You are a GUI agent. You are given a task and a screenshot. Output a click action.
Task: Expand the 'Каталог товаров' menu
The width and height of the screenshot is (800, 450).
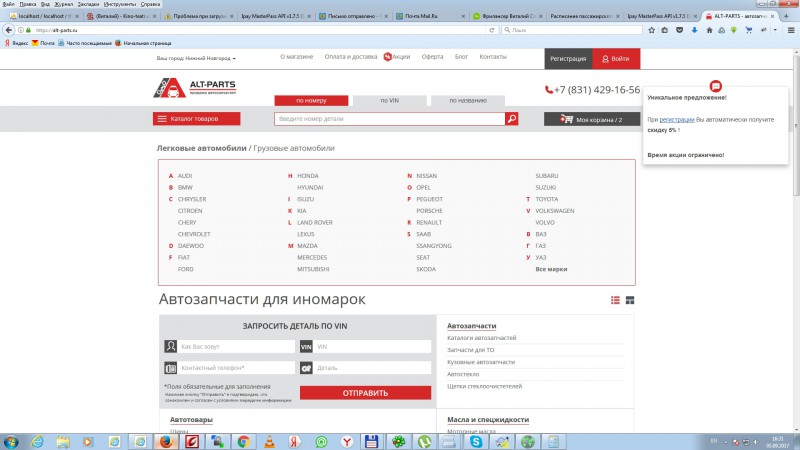click(x=196, y=119)
